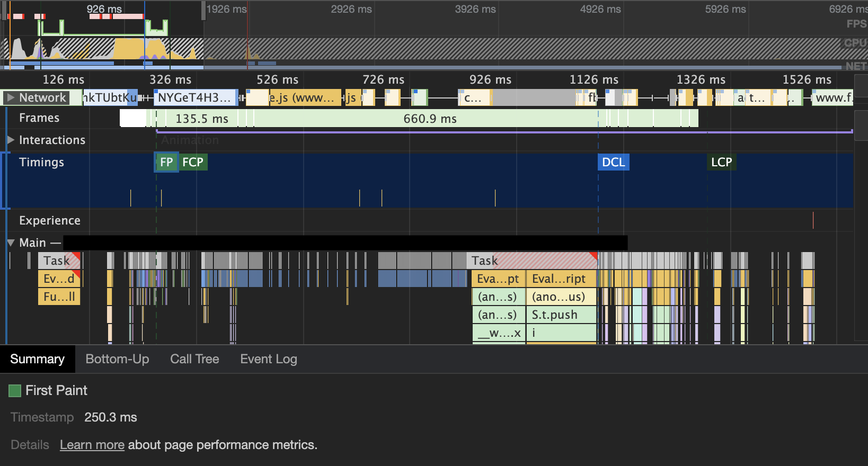This screenshot has height=466, width=868.
Task: Open the Bottom-Up tab
Action: tap(117, 359)
